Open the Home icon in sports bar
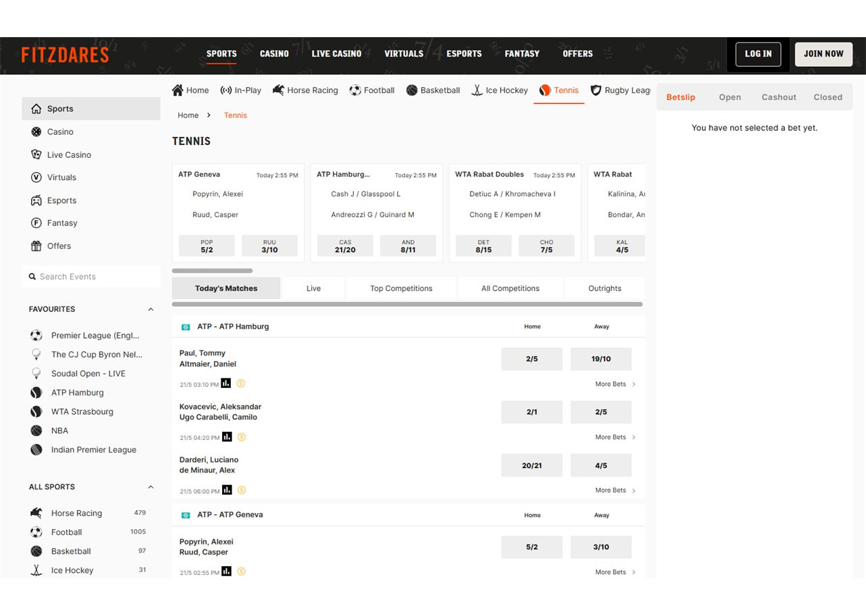 [x=178, y=90]
